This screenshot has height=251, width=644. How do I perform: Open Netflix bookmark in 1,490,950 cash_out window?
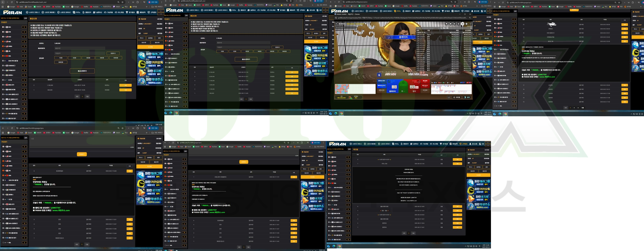point(85,7)
